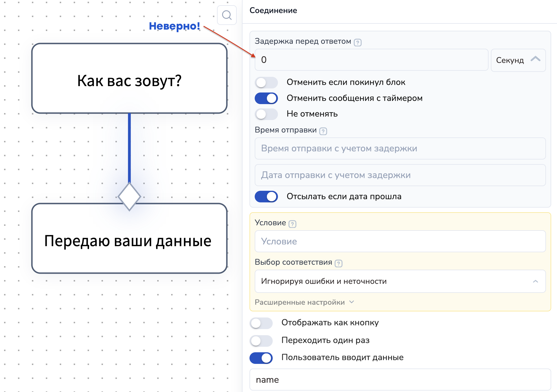The image size is (557, 392).
Task: Turn on the Не отменять switch
Action: pyautogui.click(x=266, y=114)
